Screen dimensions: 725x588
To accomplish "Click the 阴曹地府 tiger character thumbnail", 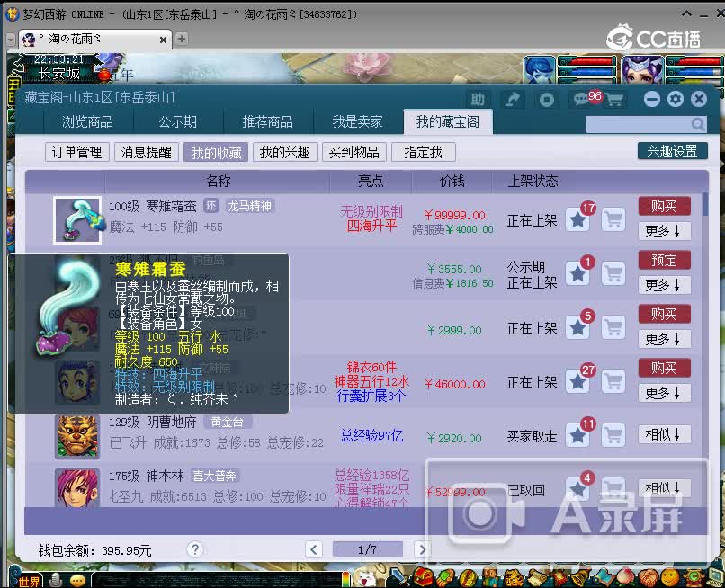I will pos(77,436).
